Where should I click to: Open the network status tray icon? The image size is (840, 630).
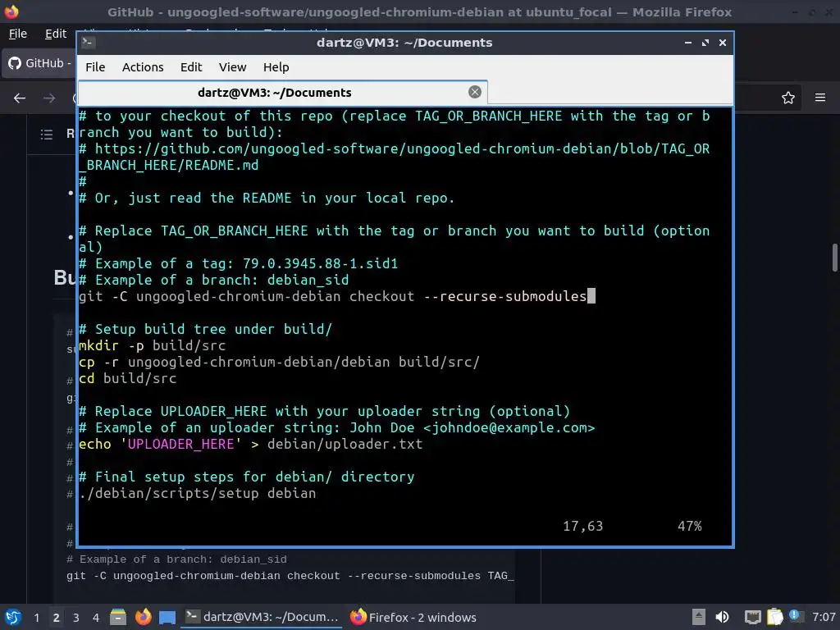(753, 617)
